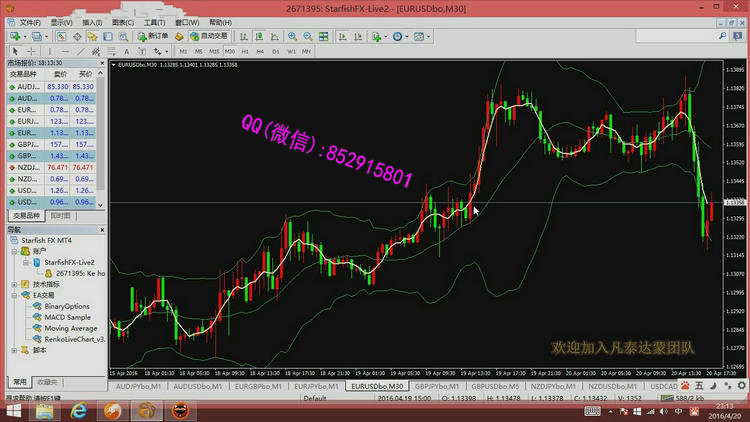Screen dimensions: 750x422
Task: Toggle the 自动交易 (AutoTrading) button
Action: click(x=208, y=36)
